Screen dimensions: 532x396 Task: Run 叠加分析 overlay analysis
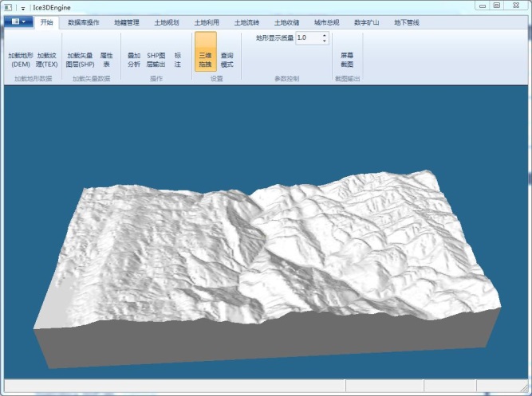click(134, 59)
